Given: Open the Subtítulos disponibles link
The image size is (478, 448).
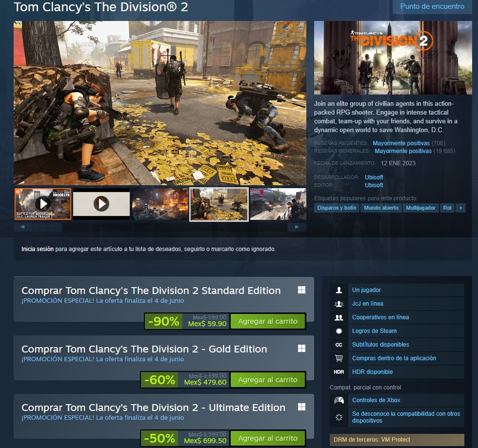Looking at the screenshot, I should [x=380, y=345].
